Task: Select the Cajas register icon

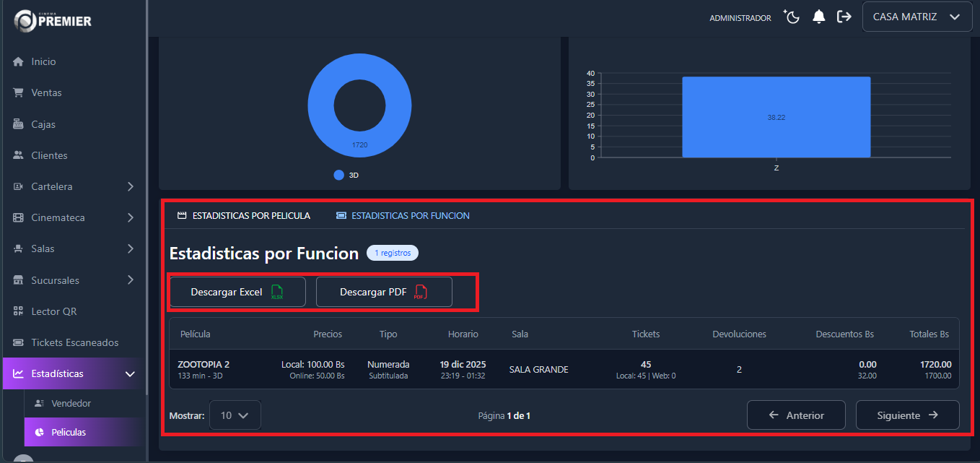Action: (19, 124)
